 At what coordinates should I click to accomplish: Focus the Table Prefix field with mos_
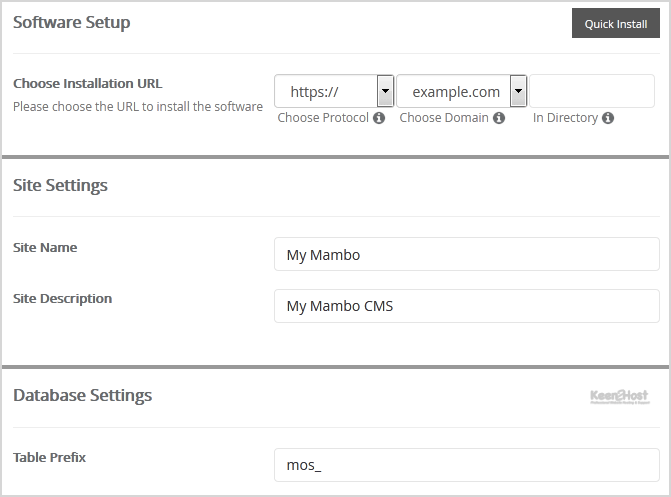click(x=466, y=465)
